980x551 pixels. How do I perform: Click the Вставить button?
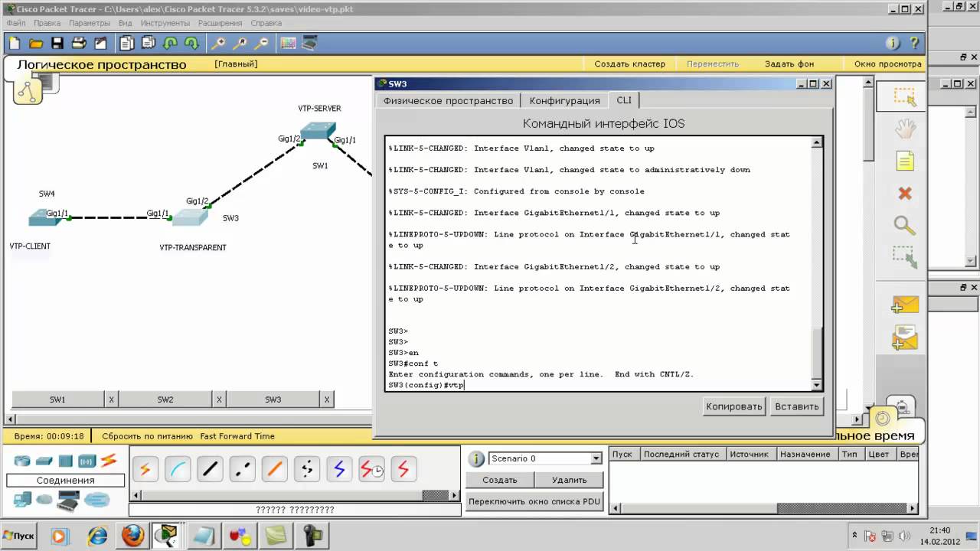click(x=797, y=406)
